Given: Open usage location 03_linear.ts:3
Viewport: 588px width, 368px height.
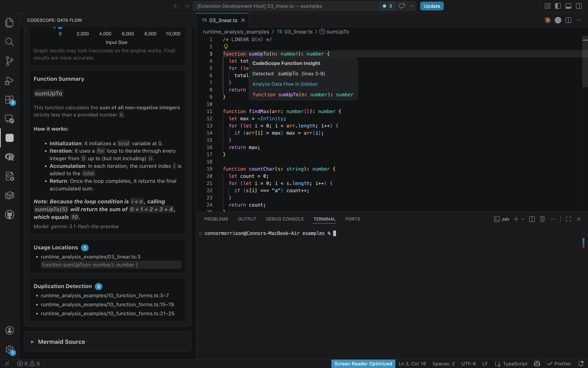Looking at the screenshot, I should [x=90, y=257].
